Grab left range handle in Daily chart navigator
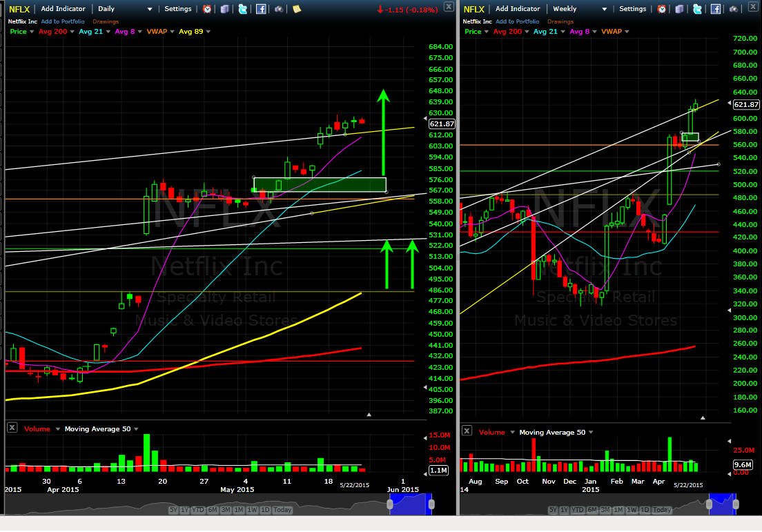Screen dimensions: 762x532 pyautogui.click(x=390, y=504)
